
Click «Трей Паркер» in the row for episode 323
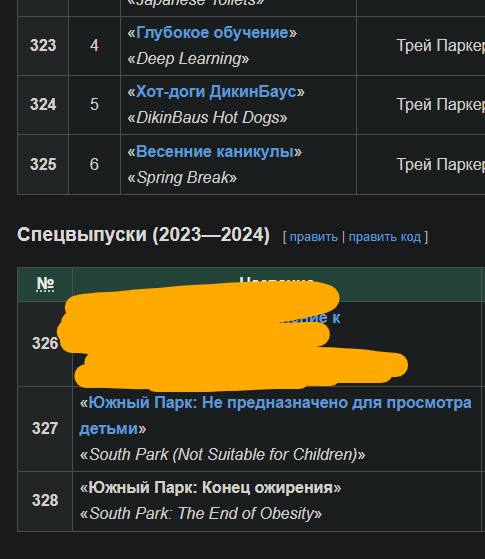pos(440,46)
